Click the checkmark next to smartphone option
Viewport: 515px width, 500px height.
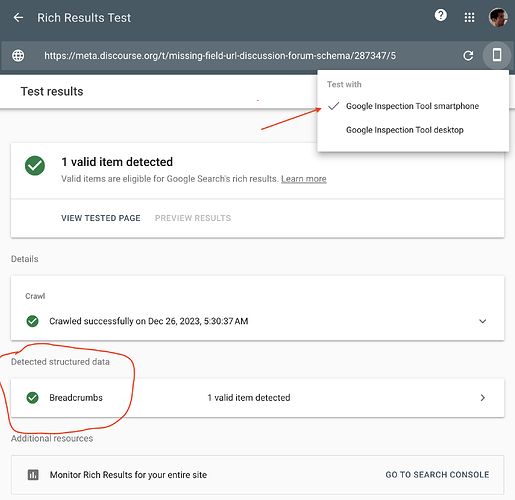(x=333, y=106)
